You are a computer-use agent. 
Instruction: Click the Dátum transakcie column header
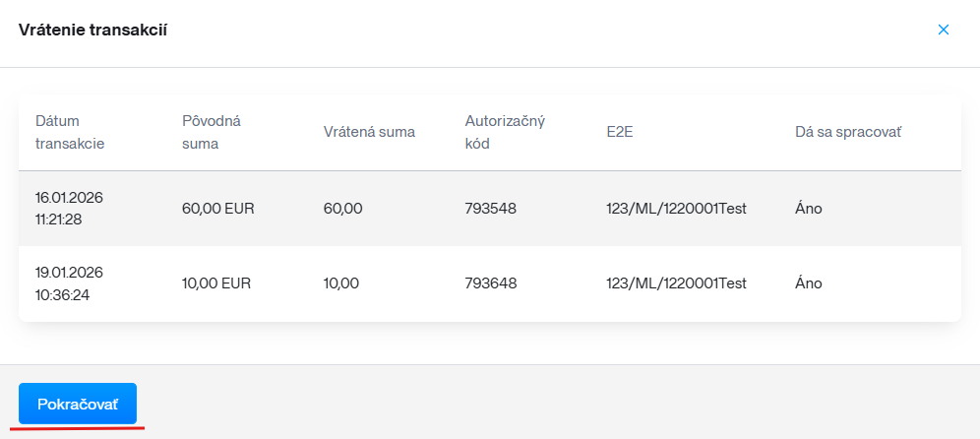click(x=70, y=132)
